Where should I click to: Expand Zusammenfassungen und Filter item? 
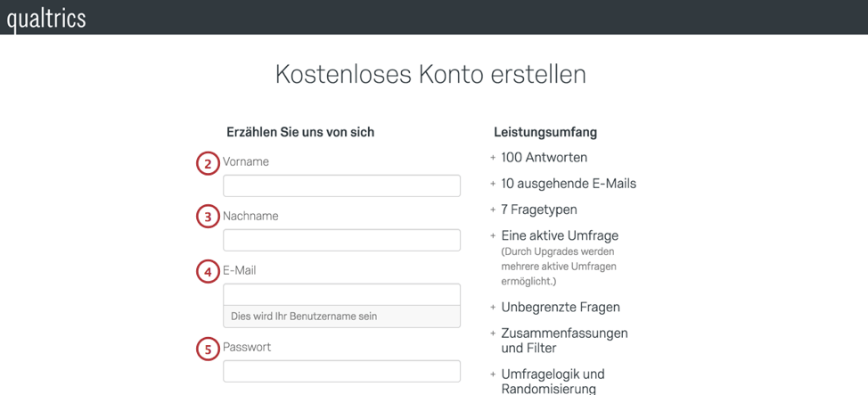565,341
